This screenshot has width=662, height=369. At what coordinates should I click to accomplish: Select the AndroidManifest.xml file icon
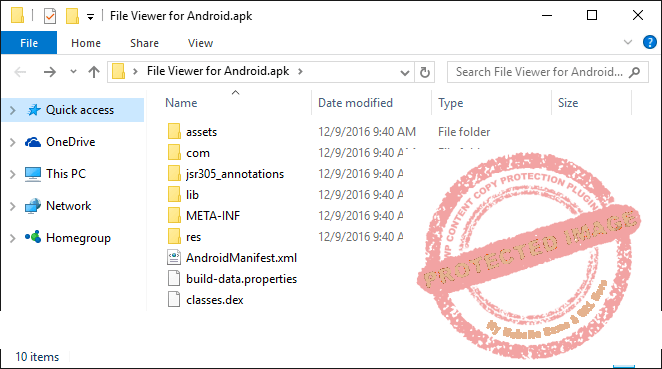174,258
